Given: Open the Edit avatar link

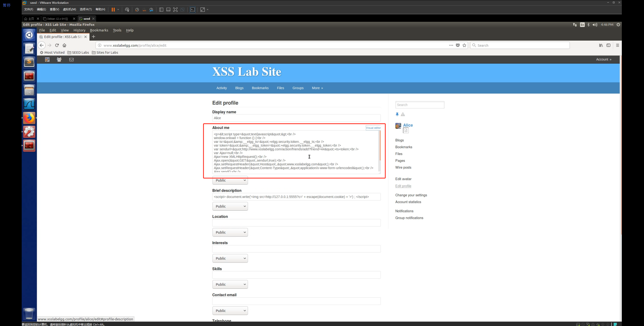Looking at the screenshot, I should pos(403,179).
